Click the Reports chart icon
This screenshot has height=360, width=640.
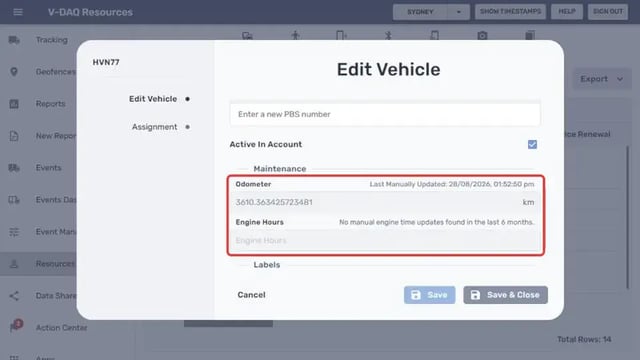(x=14, y=104)
